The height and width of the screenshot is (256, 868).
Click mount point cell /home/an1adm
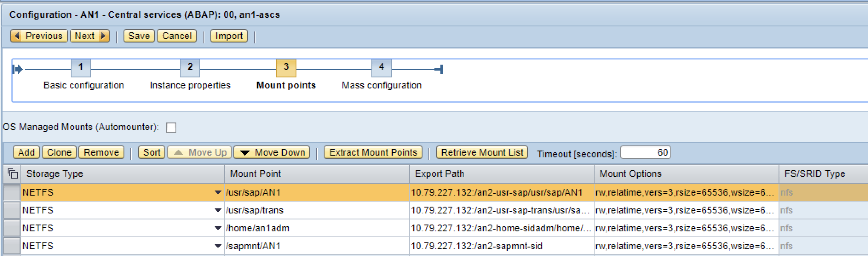tap(317, 228)
